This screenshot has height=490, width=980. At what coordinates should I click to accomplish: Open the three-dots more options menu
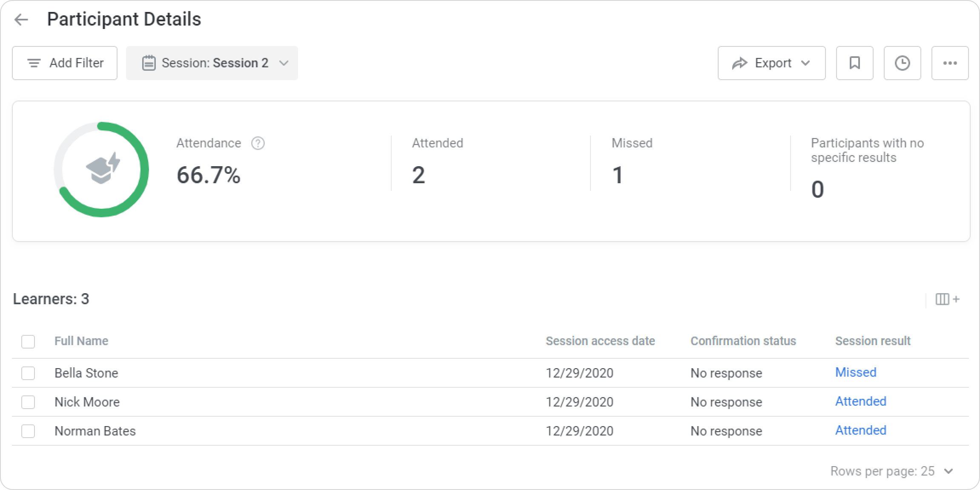pyautogui.click(x=950, y=63)
